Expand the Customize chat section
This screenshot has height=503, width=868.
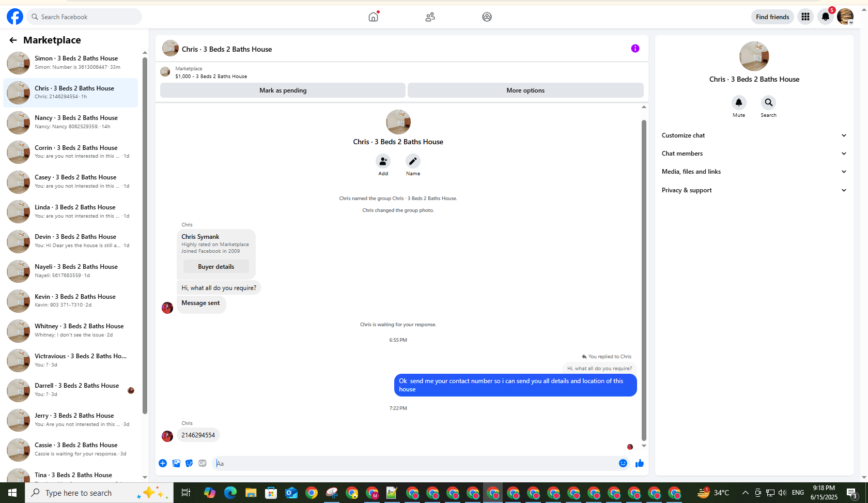[754, 135]
